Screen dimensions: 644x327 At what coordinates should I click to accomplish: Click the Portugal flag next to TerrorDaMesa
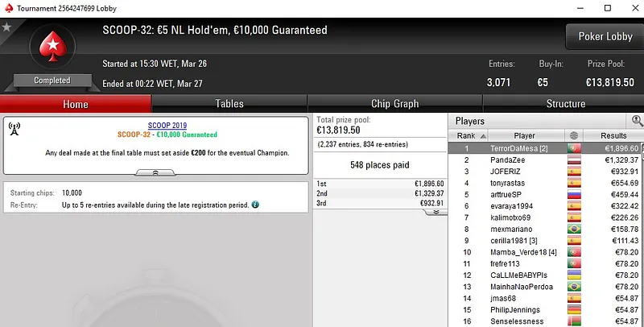coord(574,149)
